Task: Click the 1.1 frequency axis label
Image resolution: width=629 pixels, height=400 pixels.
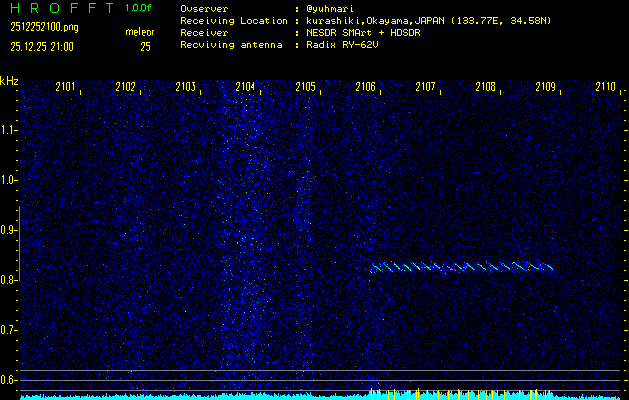Action: (8, 130)
